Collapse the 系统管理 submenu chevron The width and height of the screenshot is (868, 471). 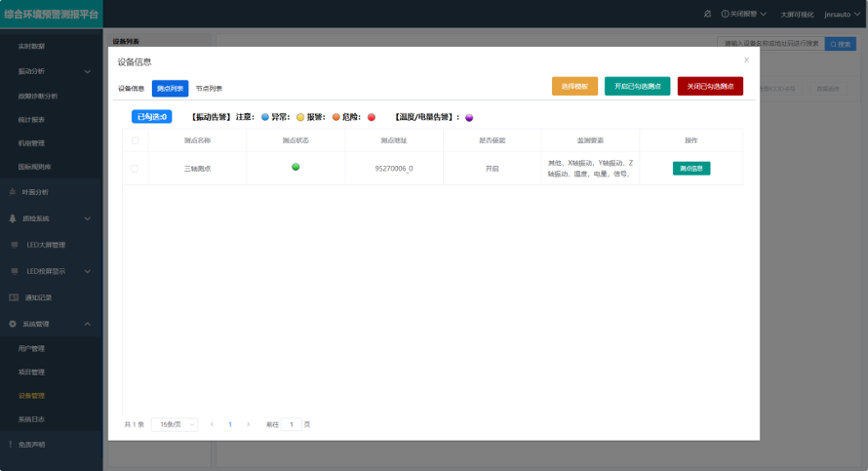88,324
